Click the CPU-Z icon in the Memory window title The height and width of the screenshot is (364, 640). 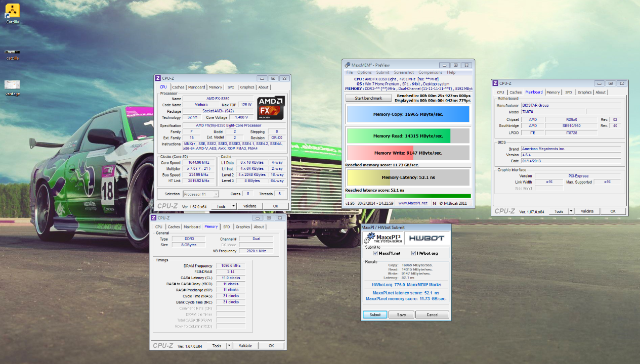click(153, 218)
